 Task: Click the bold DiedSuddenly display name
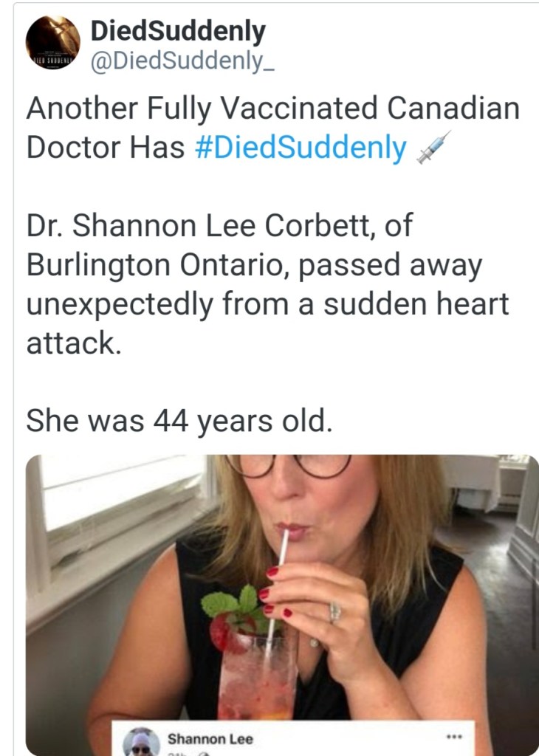click(x=177, y=31)
